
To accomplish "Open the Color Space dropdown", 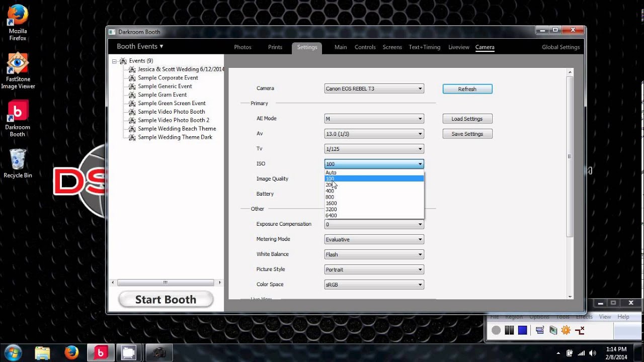I will click(x=374, y=285).
